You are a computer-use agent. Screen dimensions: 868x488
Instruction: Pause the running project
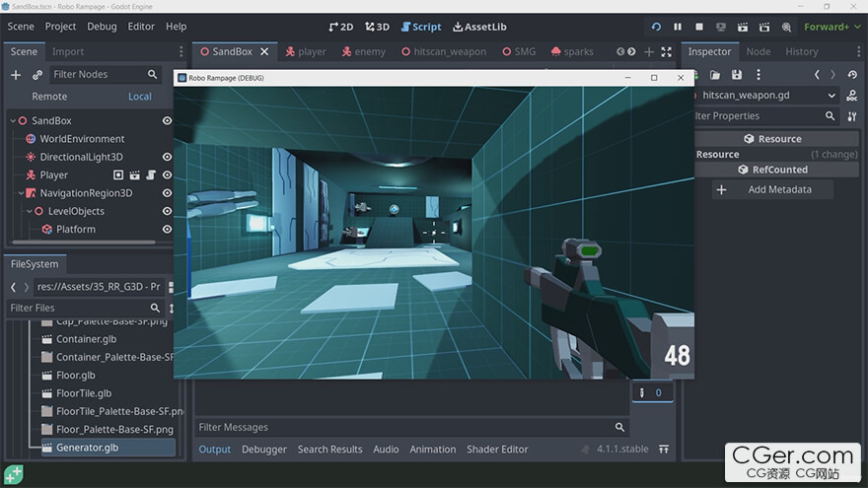coord(678,27)
